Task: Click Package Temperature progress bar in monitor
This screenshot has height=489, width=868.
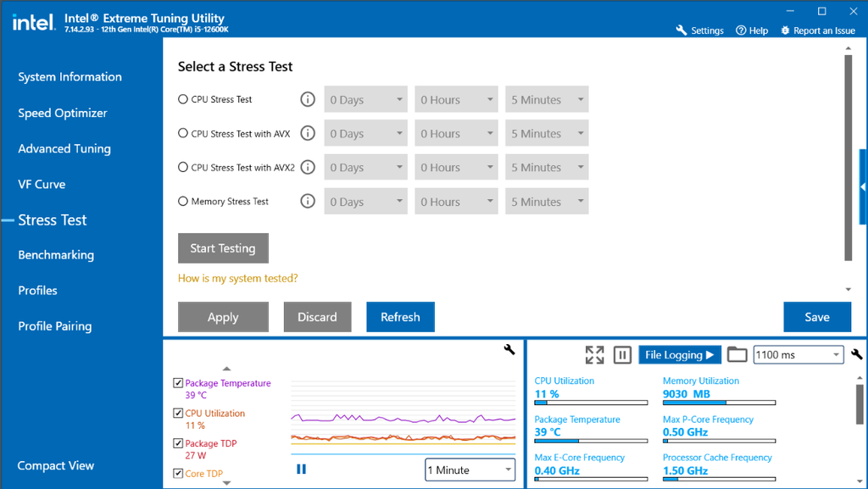Action: pos(591,441)
